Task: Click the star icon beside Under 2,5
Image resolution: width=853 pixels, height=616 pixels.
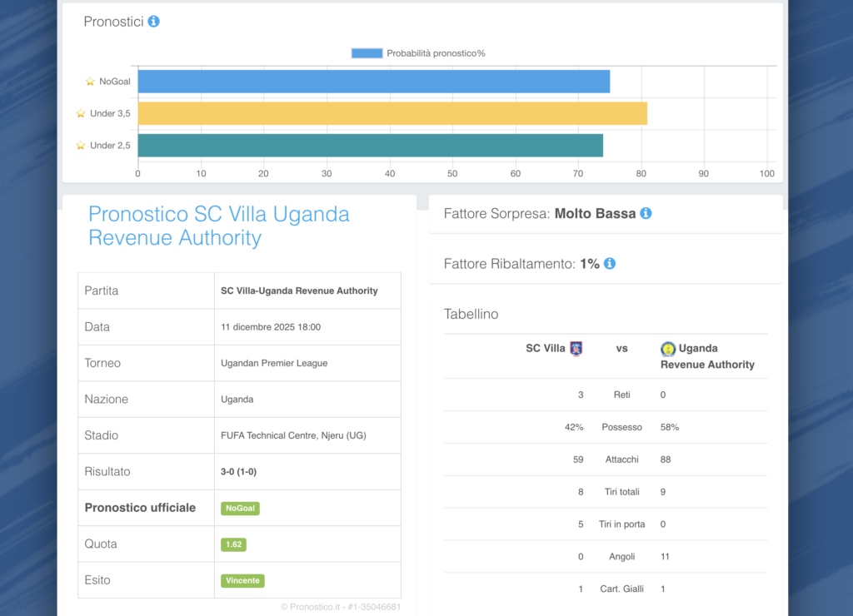Action: click(81, 146)
